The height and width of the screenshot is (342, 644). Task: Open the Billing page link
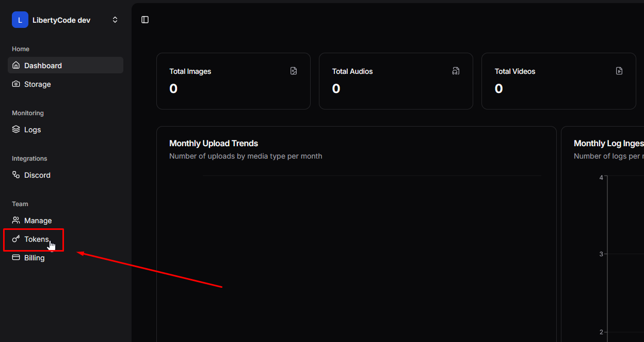(x=35, y=258)
